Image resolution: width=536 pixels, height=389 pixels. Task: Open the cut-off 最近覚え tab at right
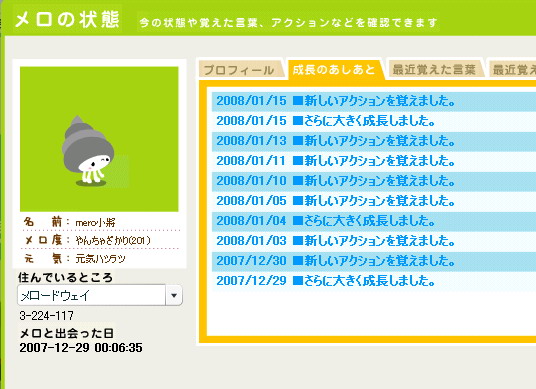[x=513, y=69]
